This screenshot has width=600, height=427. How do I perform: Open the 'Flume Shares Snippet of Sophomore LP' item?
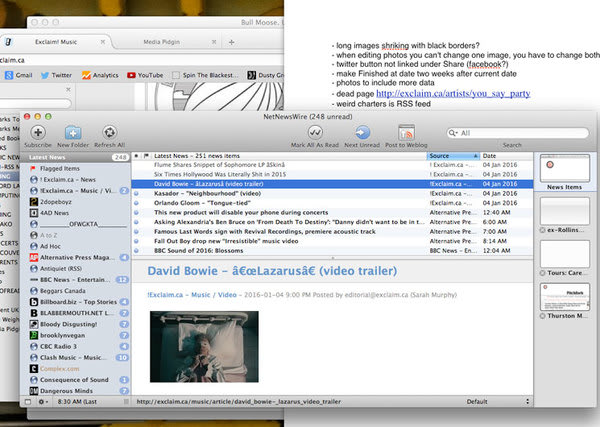[332, 165]
